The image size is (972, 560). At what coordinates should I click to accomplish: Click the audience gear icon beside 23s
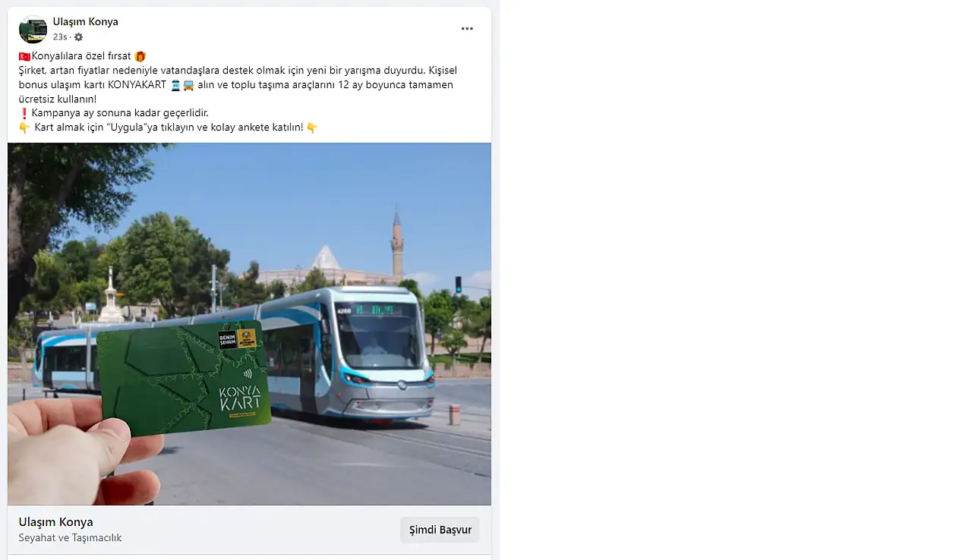click(x=79, y=37)
